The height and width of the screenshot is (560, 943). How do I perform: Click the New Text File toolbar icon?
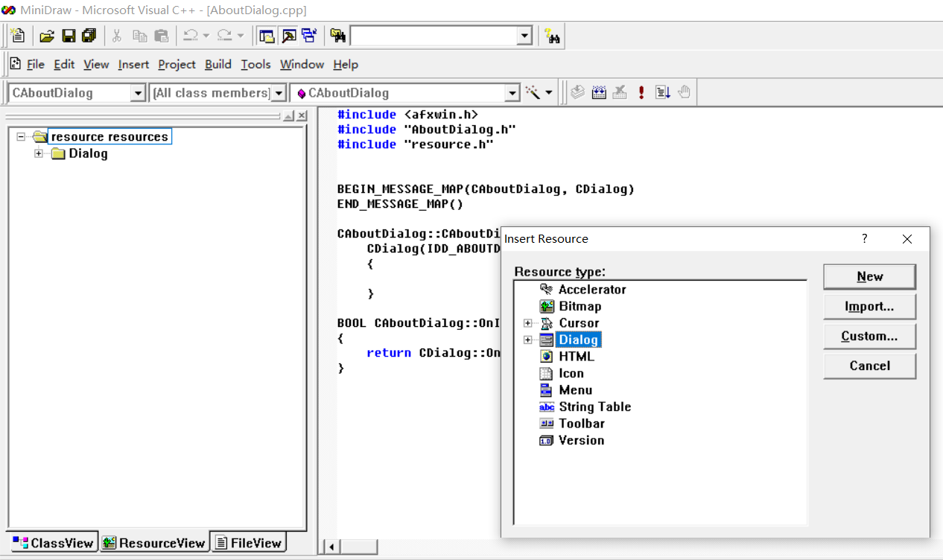(x=18, y=36)
